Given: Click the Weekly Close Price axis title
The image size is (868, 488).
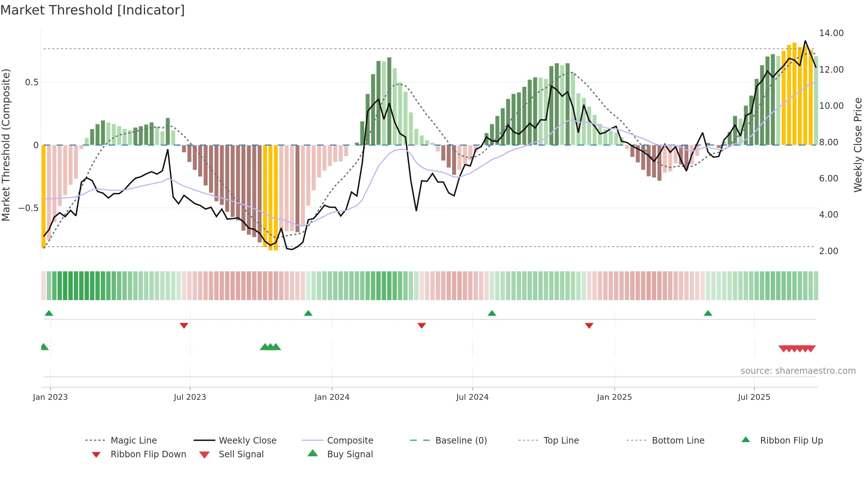Looking at the screenshot, I should point(858,145).
